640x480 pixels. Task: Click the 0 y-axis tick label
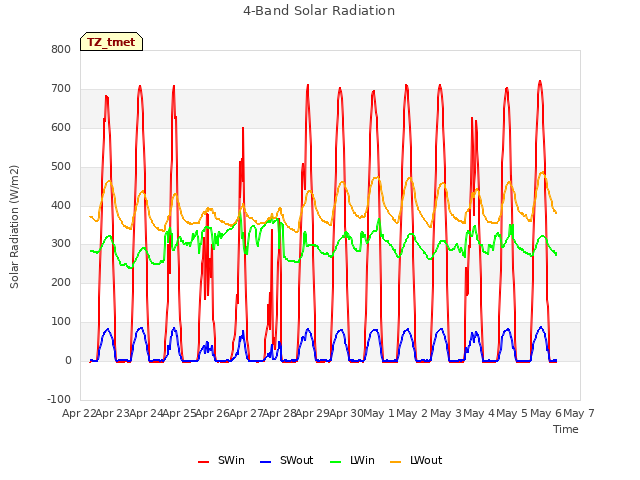pyautogui.click(x=68, y=361)
